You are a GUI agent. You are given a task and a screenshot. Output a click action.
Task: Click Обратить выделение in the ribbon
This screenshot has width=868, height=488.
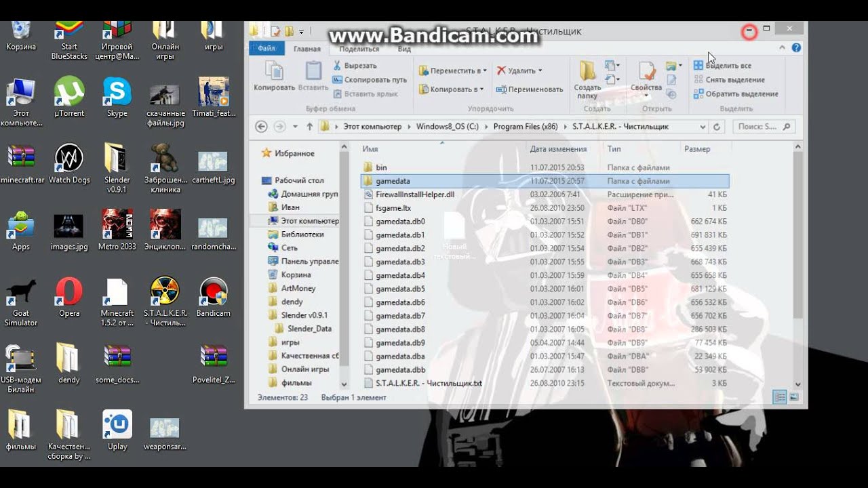(x=736, y=94)
